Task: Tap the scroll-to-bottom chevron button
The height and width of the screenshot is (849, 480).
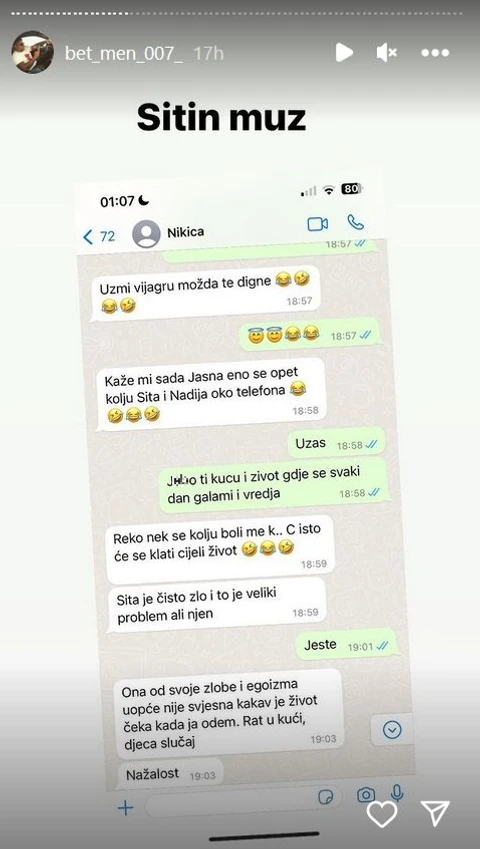Action: [392, 730]
